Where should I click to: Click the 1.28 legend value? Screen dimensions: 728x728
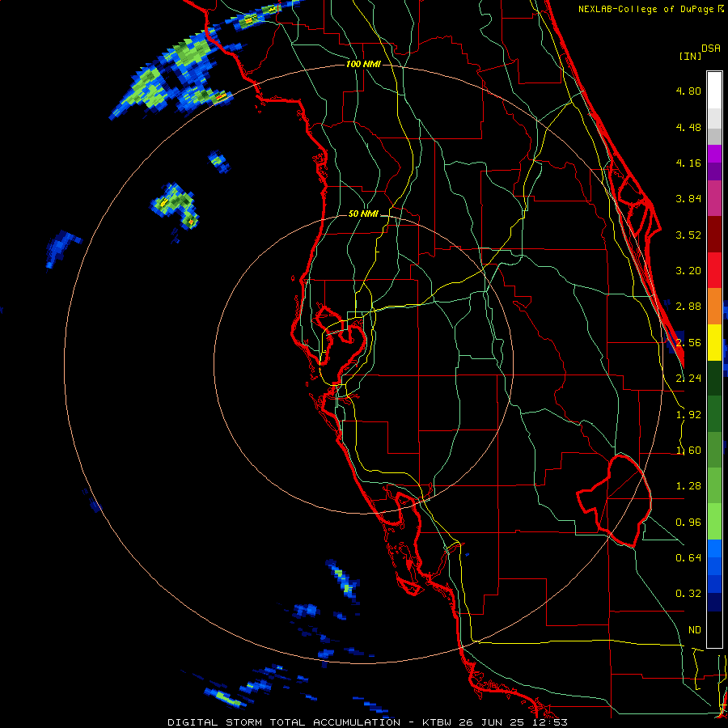pyautogui.click(x=688, y=486)
